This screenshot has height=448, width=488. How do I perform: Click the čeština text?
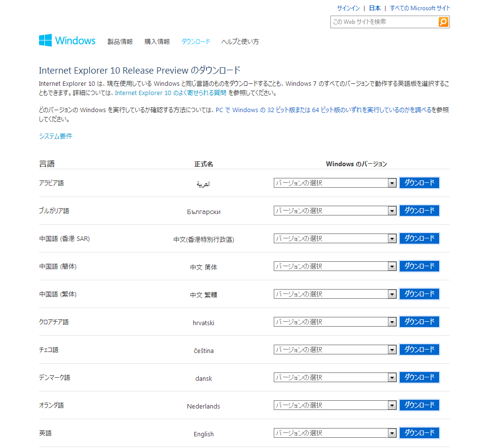click(203, 351)
